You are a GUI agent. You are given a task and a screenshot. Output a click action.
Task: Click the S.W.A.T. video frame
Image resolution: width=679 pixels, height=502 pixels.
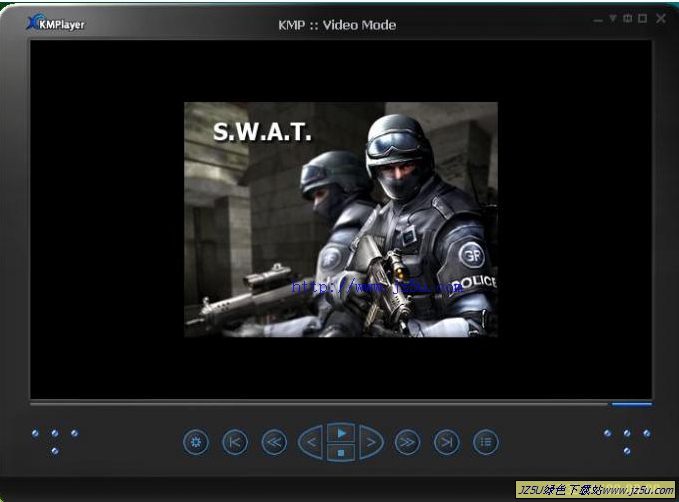(341, 220)
